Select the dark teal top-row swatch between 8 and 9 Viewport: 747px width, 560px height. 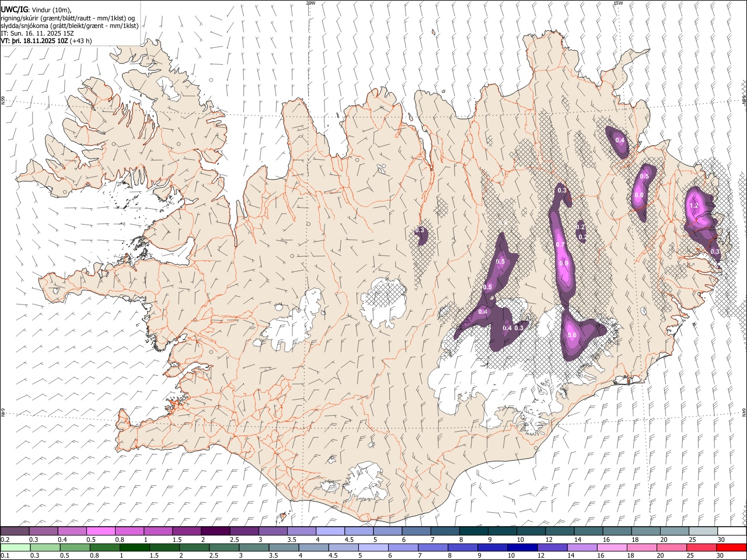click(x=473, y=531)
